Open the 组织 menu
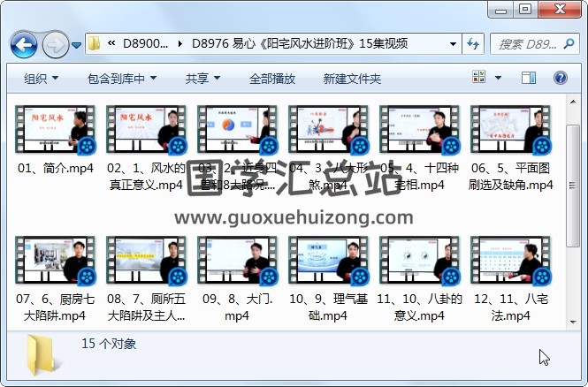The width and height of the screenshot is (588, 387). pos(41,79)
